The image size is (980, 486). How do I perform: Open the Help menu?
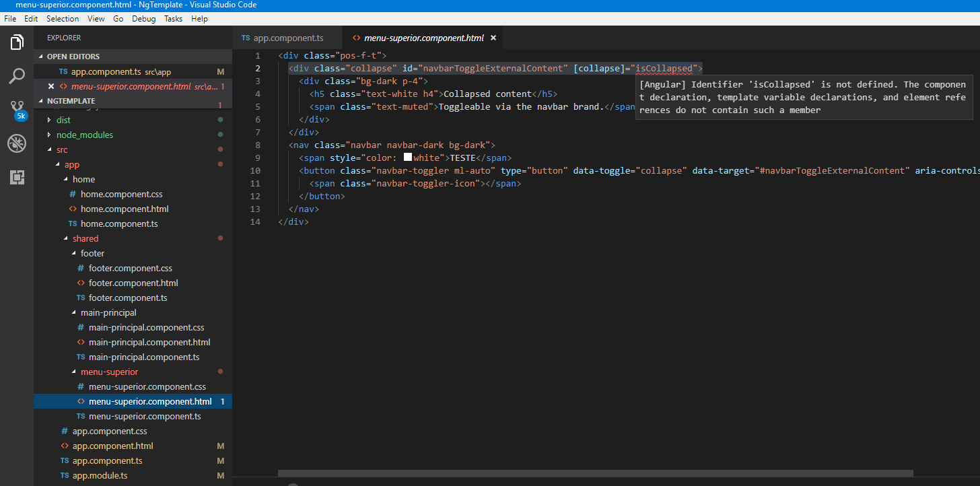[x=199, y=19]
